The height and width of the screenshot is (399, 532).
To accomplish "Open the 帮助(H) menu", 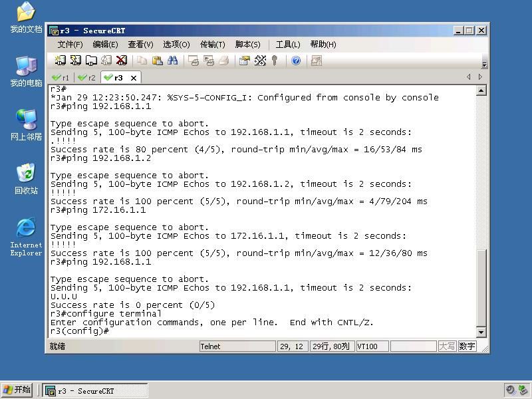I will [x=323, y=45].
